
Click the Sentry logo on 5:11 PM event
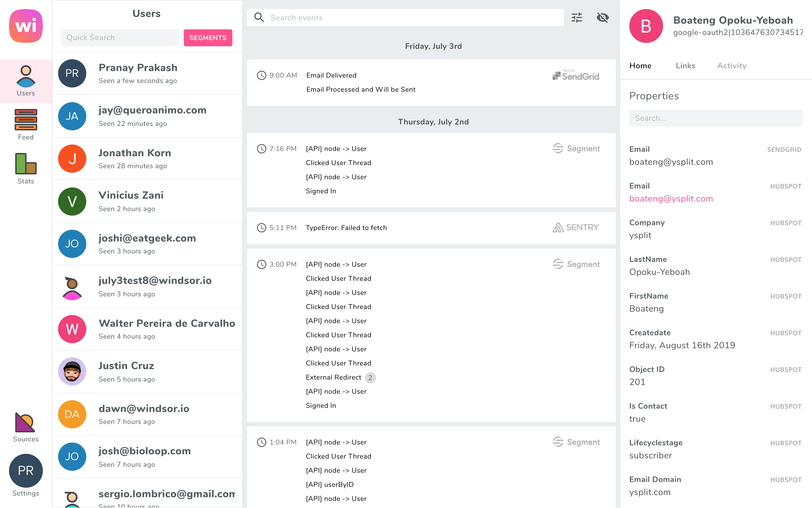click(x=575, y=227)
